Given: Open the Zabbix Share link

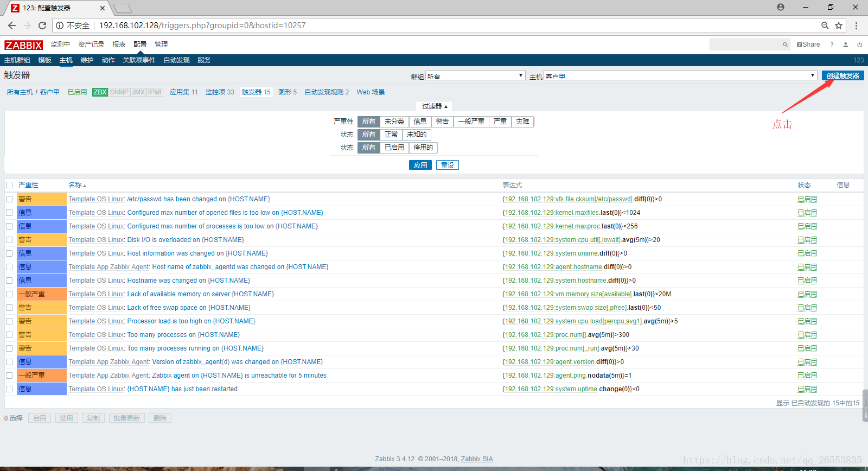Looking at the screenshot, I should click(808, 44).
